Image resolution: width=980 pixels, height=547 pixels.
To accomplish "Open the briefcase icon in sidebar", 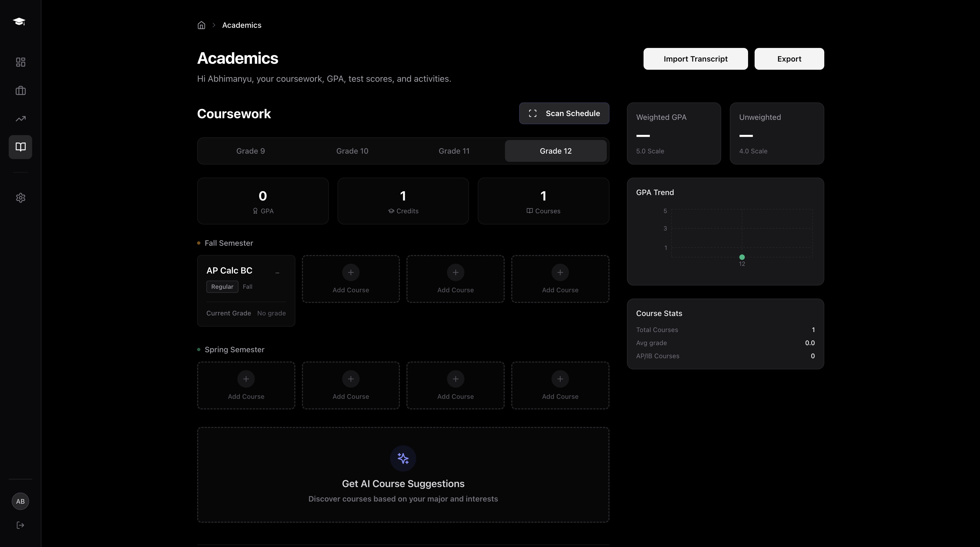I will (x=20, y=91).
